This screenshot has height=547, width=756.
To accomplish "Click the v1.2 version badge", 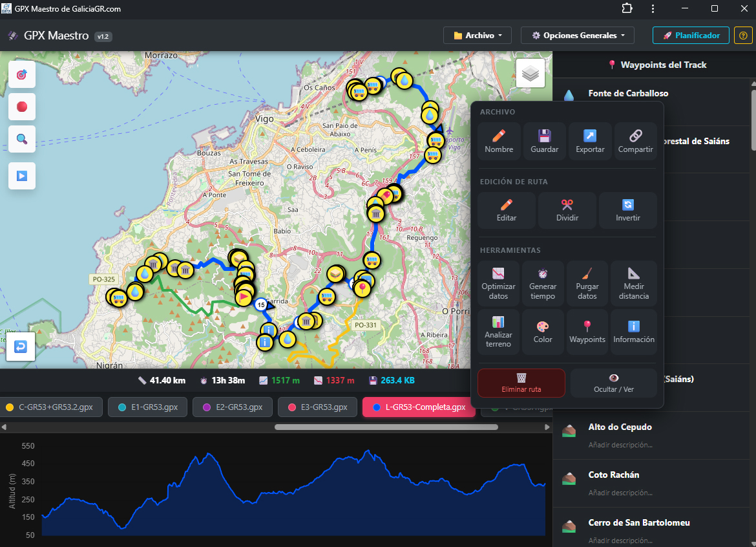I will (x=103, y=36).
